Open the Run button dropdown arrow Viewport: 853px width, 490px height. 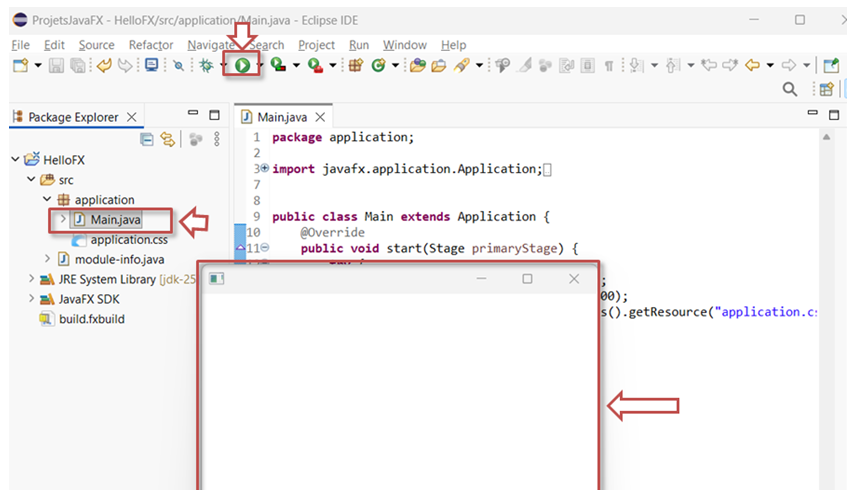[x=260, y=65]
